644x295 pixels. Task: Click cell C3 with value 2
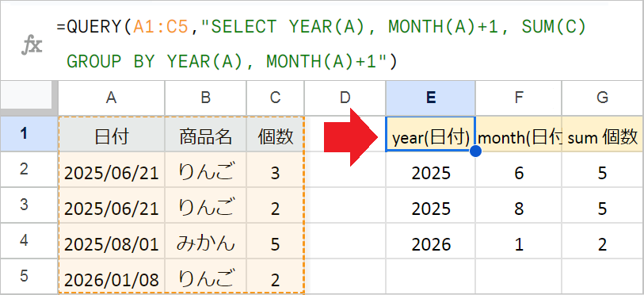point(275,205)
